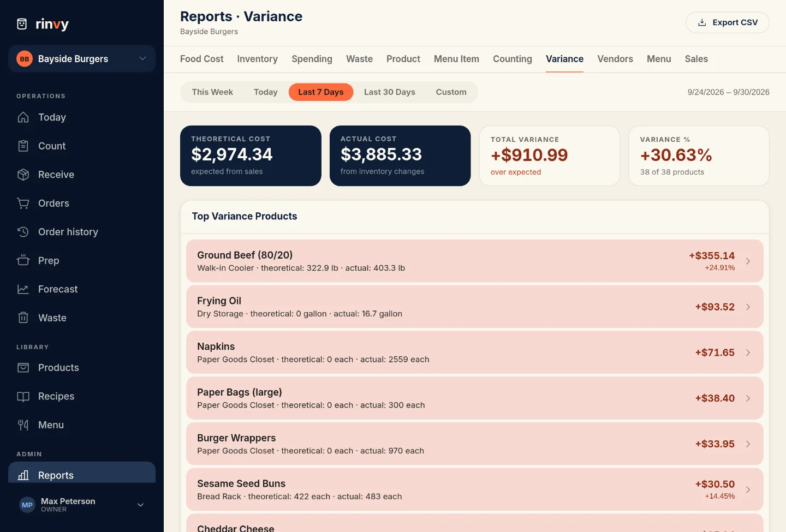Viewport: 786px width, 532px height.
Task: Go to Products in the sidebar
Action: tap(82, 368)
